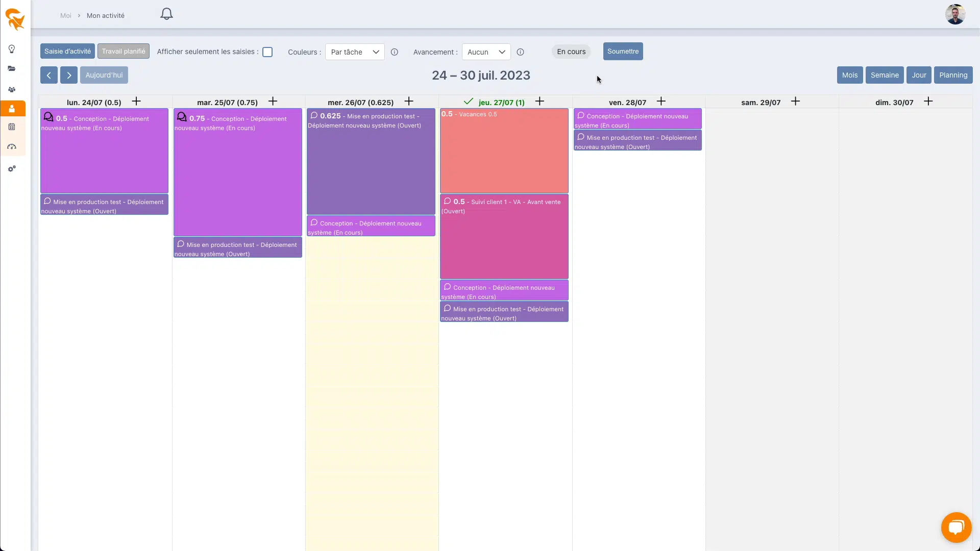
Task: Open the chat bubble widget
Action: (x=956, y=527)
